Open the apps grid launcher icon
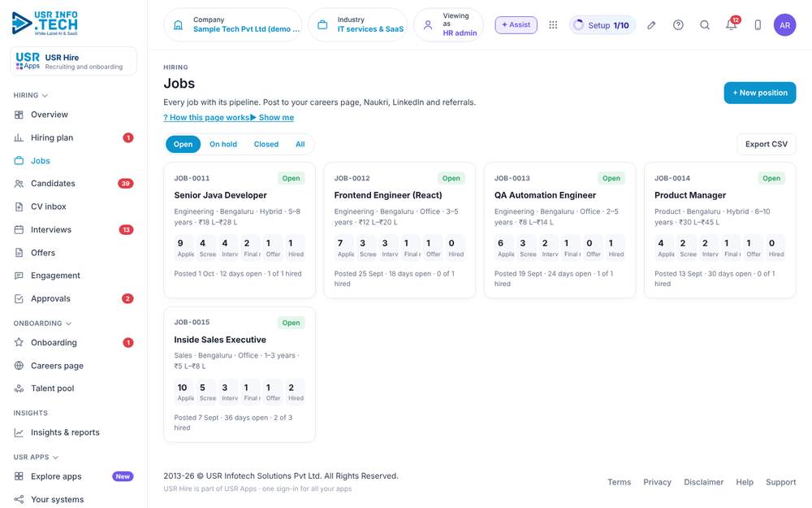The image size is (812, 508). pyautogui.click(x=553, y=25)
